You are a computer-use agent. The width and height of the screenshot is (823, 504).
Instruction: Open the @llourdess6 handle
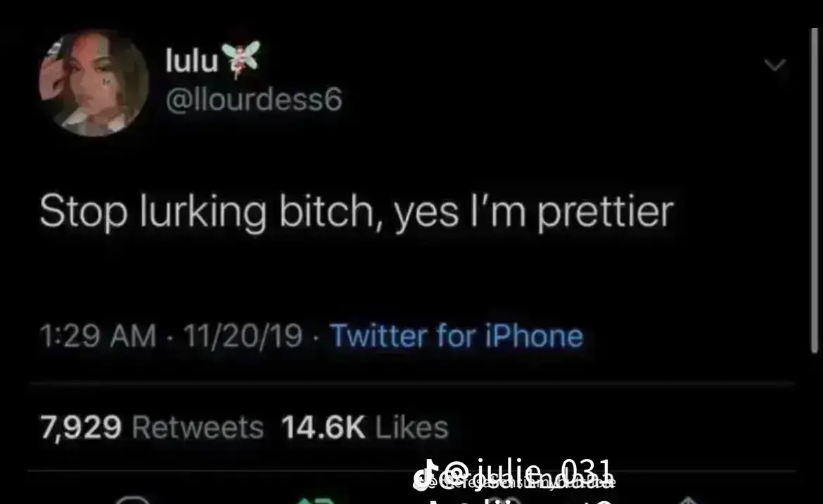click(254, 98)
